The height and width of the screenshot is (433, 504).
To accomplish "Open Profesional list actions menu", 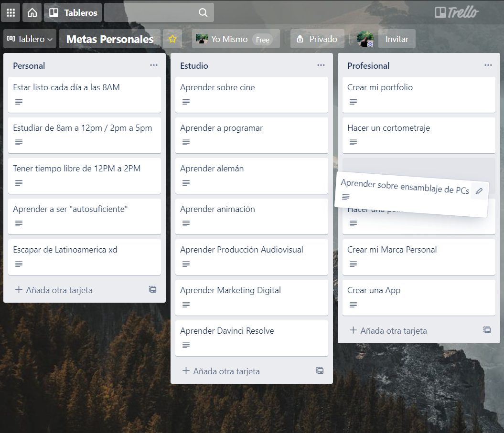I will 488,65.
